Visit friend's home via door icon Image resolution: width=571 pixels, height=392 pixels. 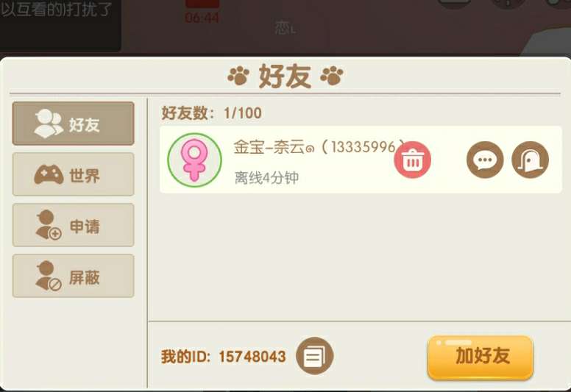531,160
